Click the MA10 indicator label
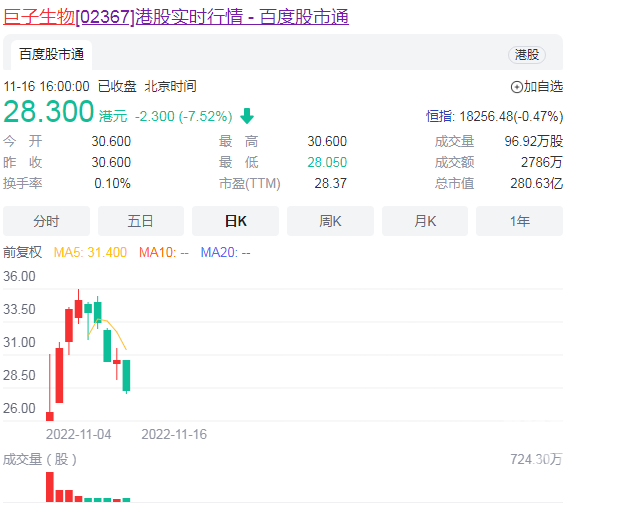Image resolution: width=618 pixels, height=508 pixels. 163,252
